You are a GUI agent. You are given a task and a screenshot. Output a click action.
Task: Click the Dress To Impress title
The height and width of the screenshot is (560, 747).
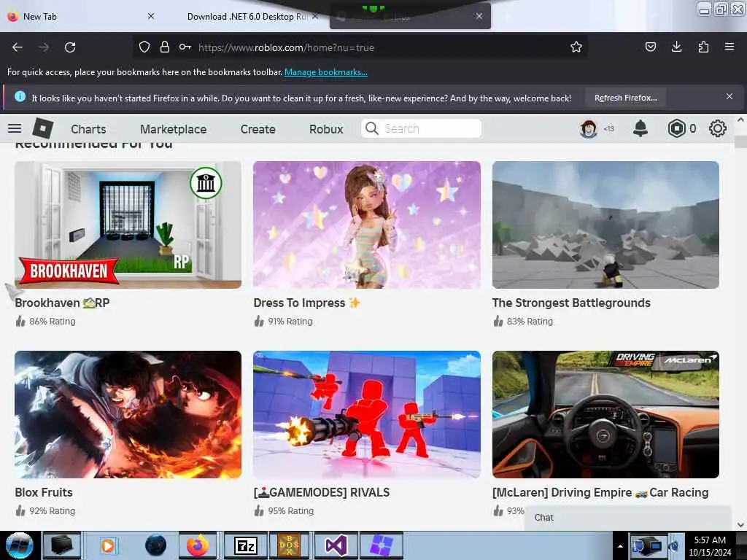coord(307,303)
